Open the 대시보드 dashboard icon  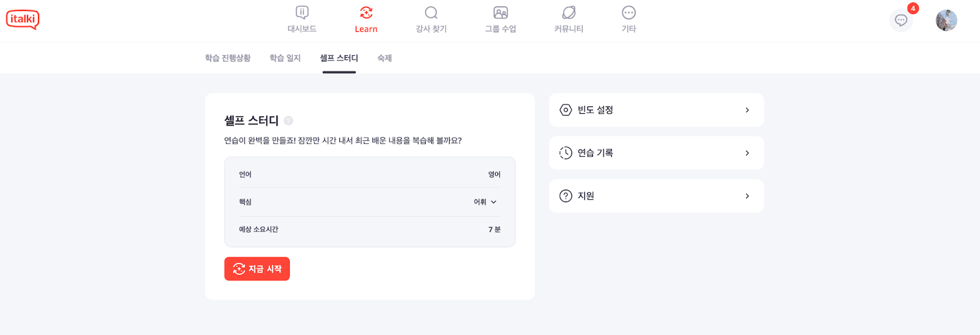(302, 13)
